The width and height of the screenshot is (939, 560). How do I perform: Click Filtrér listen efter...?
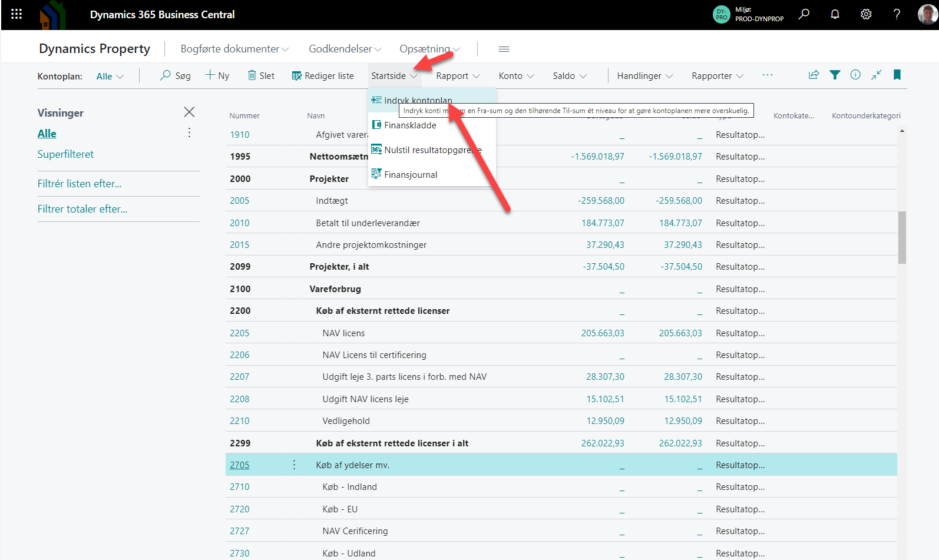[80, 183]
